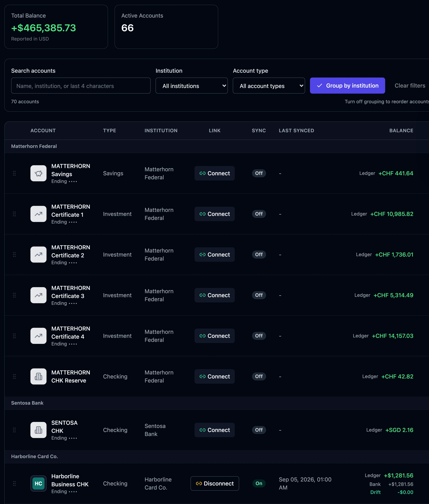Click the +CHF 42.82 balance

click(x=397, y=376)
